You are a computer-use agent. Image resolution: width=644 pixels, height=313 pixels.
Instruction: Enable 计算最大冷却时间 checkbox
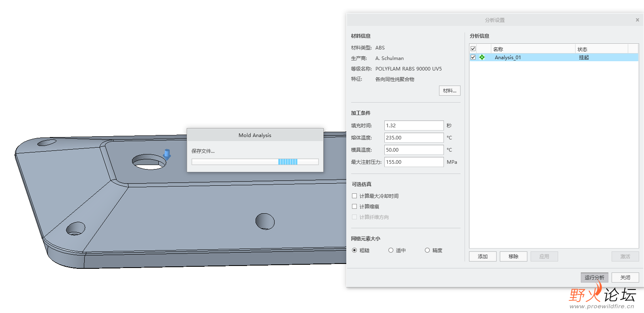pos(354,196)
